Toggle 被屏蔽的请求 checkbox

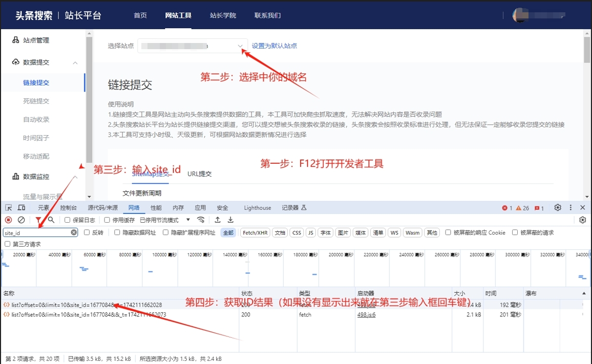tap(515, 232)
